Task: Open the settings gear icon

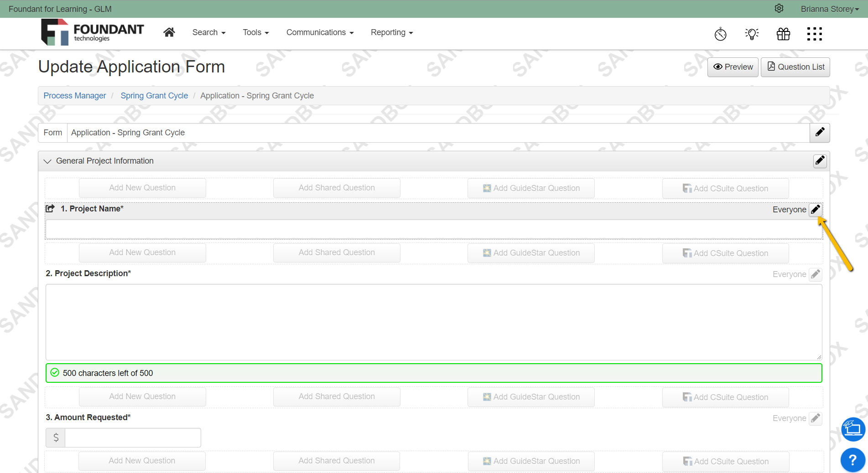Action: 779,9
